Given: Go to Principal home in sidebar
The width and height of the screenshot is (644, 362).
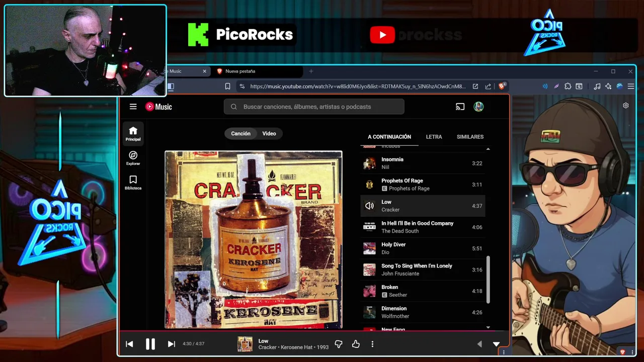Looking at the screenshot, I should coord(133,134).
